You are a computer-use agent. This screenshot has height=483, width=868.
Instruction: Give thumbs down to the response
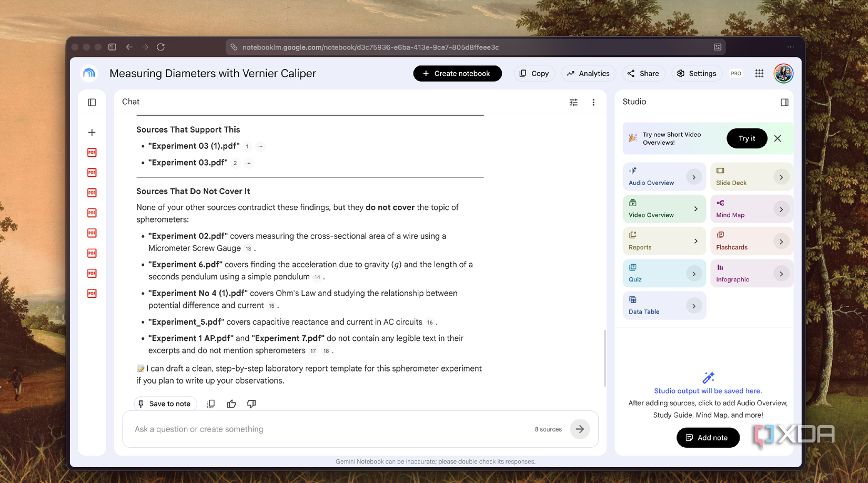point(251,404)
